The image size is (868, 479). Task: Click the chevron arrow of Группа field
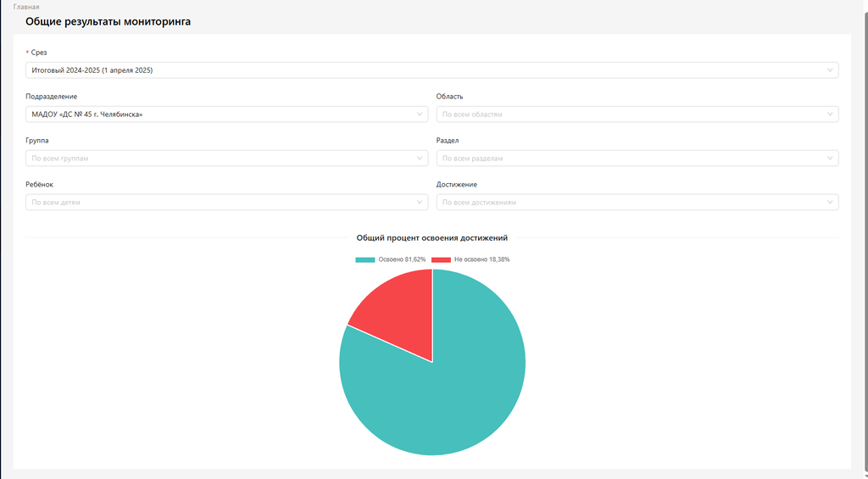[x=420, y=158]
